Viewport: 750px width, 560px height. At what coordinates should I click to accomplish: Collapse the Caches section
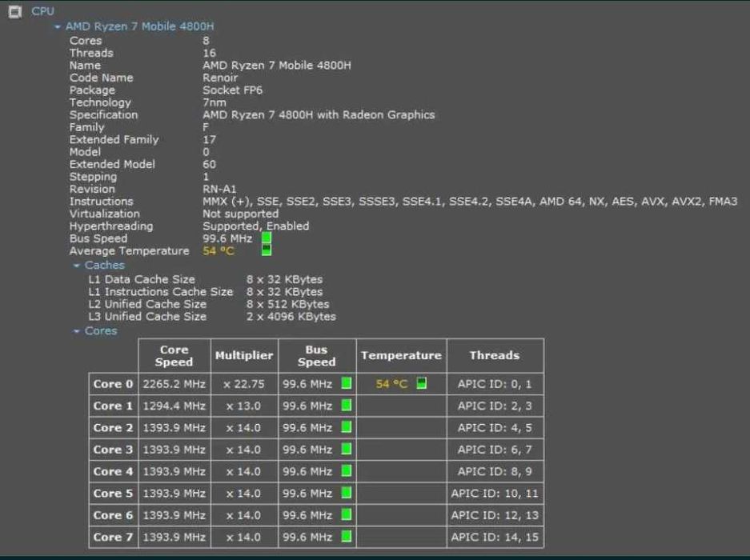point(77,265)
